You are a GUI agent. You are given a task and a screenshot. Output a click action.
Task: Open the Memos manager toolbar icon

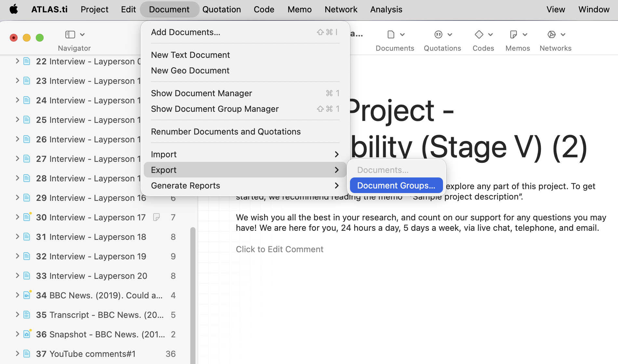pos(514,34)
